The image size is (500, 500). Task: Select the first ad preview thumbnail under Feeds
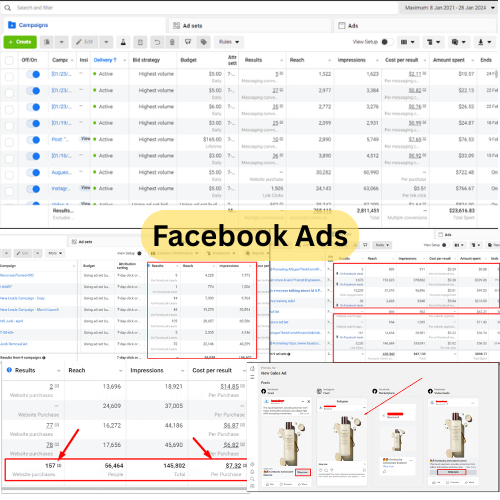[x=287, y=442]
